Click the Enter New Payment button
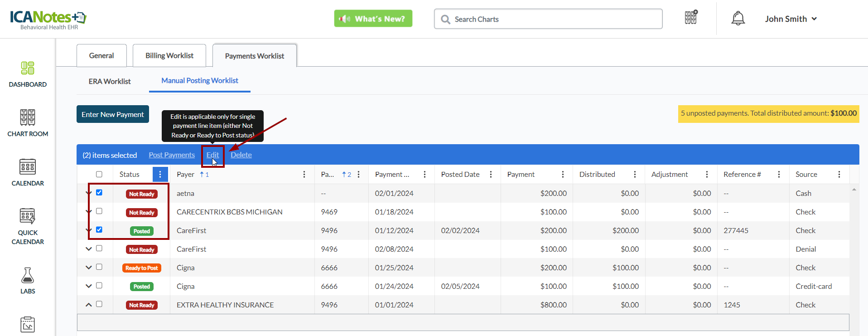Viewport: 868px width, 336px height. (113, 115)
